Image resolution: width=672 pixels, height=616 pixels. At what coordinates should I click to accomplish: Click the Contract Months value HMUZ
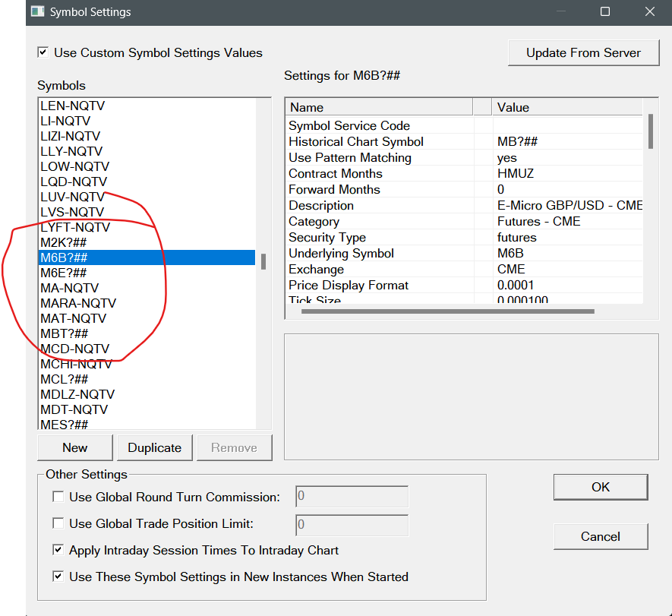click(x=516, y=174)
